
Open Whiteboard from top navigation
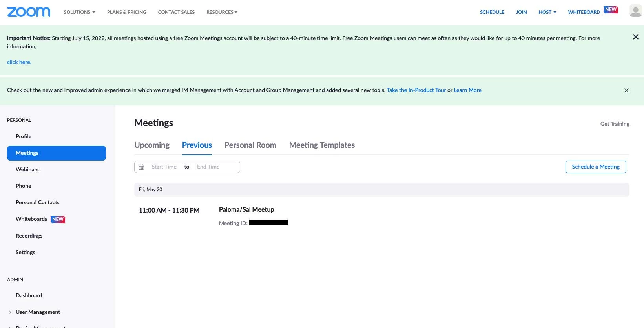[x=584, y=12]
